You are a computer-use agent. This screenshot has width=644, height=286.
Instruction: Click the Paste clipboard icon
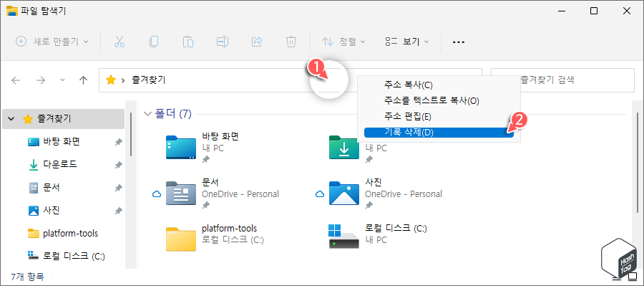(188, 42)
